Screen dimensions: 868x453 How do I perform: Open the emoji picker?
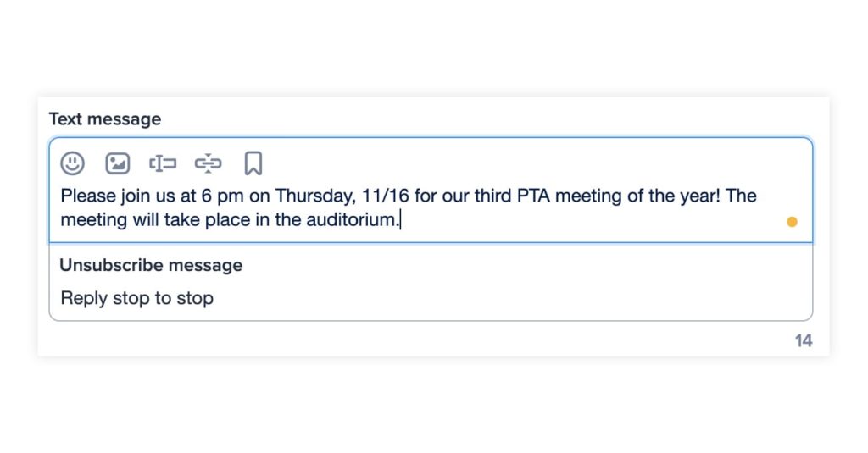pos(73,163)
